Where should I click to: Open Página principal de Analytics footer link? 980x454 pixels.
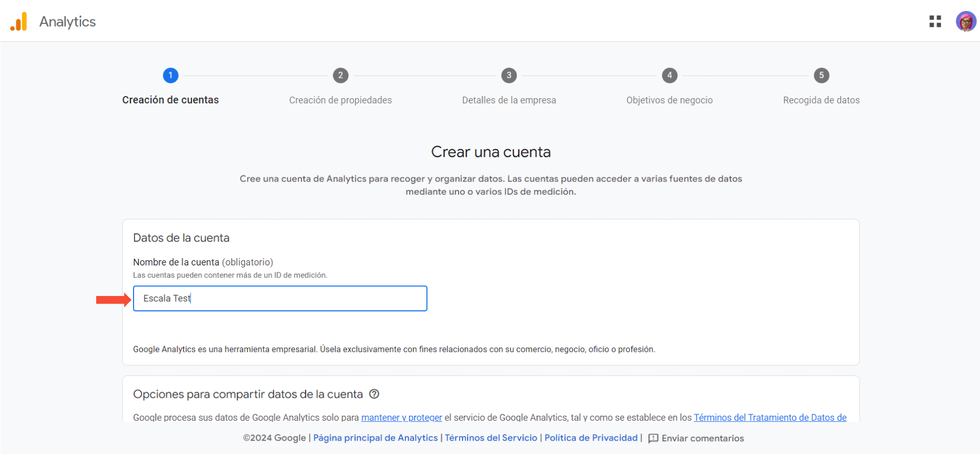376,438
